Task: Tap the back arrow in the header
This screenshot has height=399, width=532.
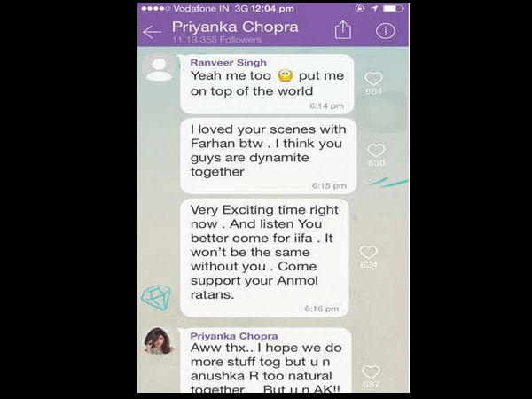Action: coord(152,32)
